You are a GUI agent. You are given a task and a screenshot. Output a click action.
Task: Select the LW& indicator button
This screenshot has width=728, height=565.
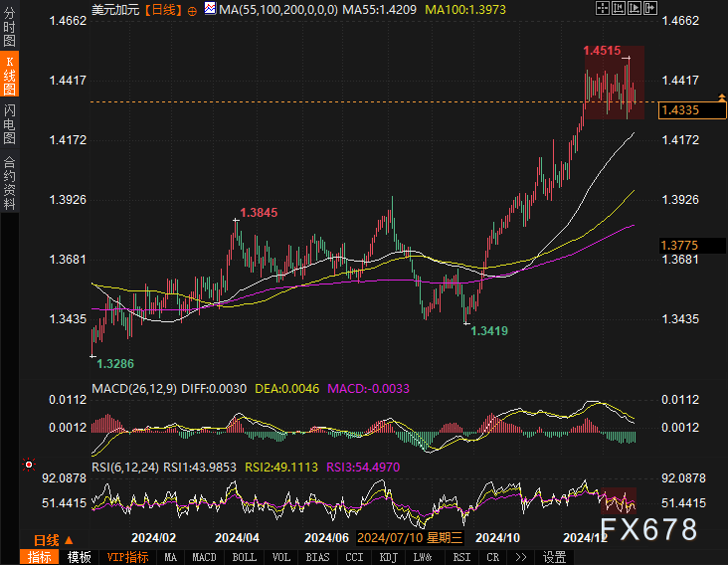[x=423, y=557]
